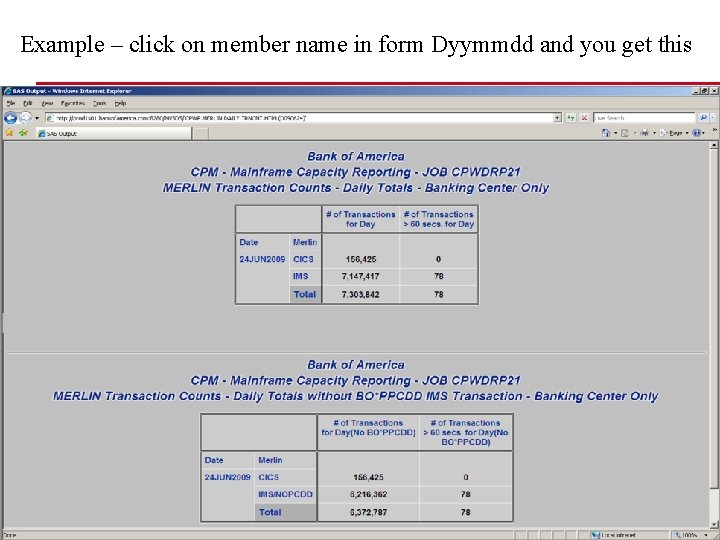Click the 6,216,362 IMS/NOPCDD cell
The image size is (720, 540).
point(368,495)
